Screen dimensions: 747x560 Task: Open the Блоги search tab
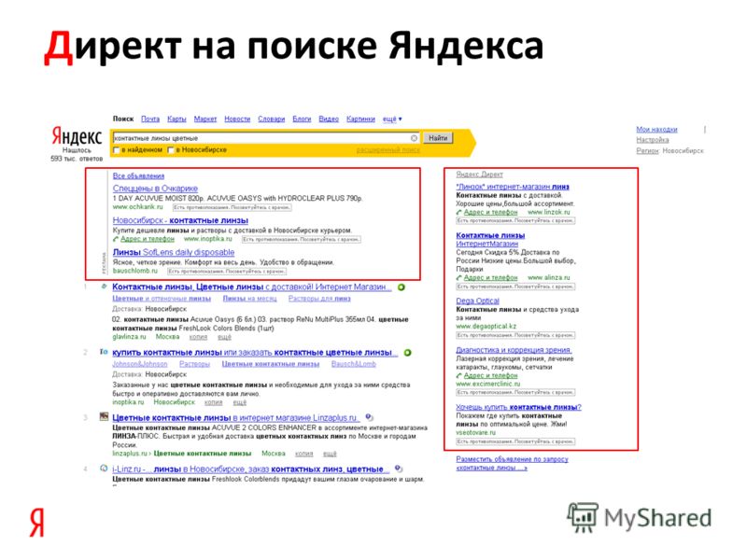coord(302,119)
